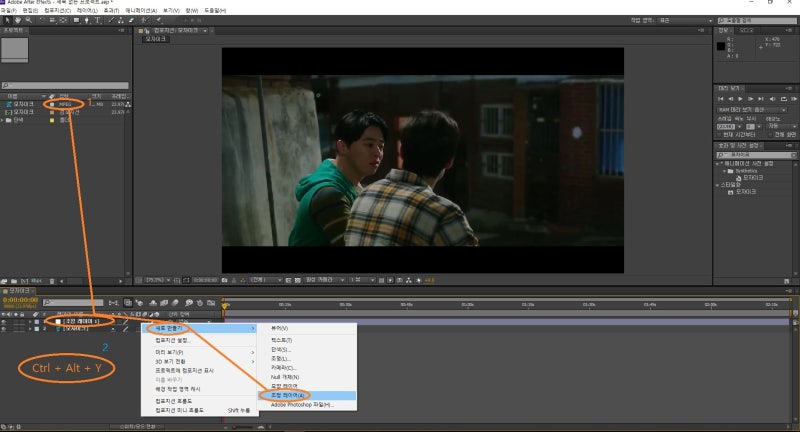800x432 pixels.
Task: Select the Type (T) tool
Action: point(97,20)
